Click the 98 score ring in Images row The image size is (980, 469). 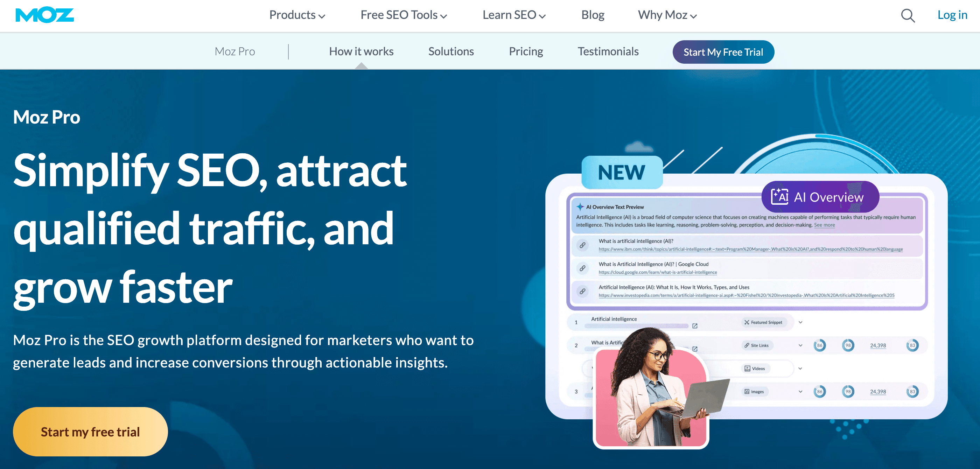(848, 391)
